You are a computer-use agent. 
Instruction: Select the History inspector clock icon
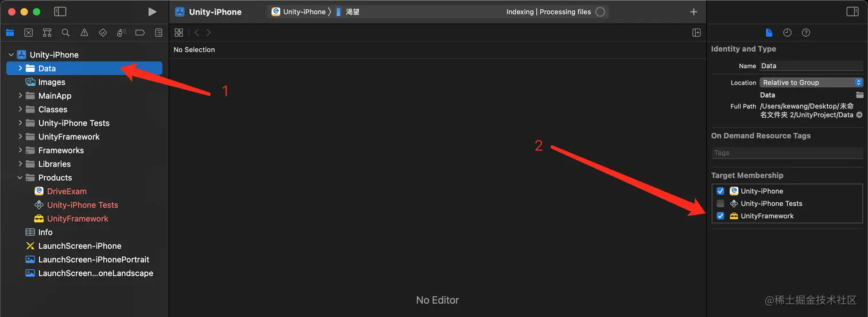coord(788,33)
